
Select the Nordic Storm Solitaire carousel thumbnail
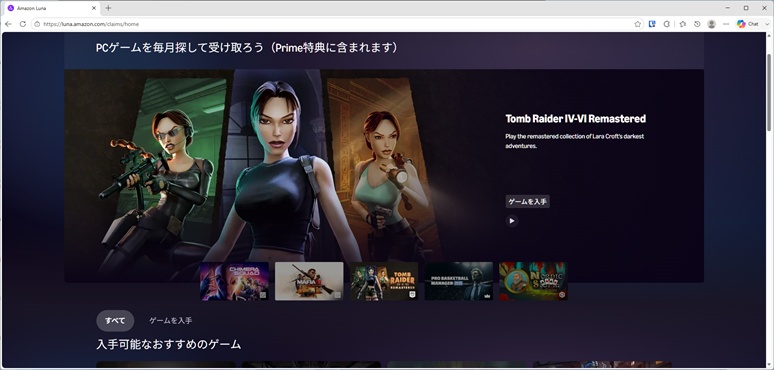[533, 281]
